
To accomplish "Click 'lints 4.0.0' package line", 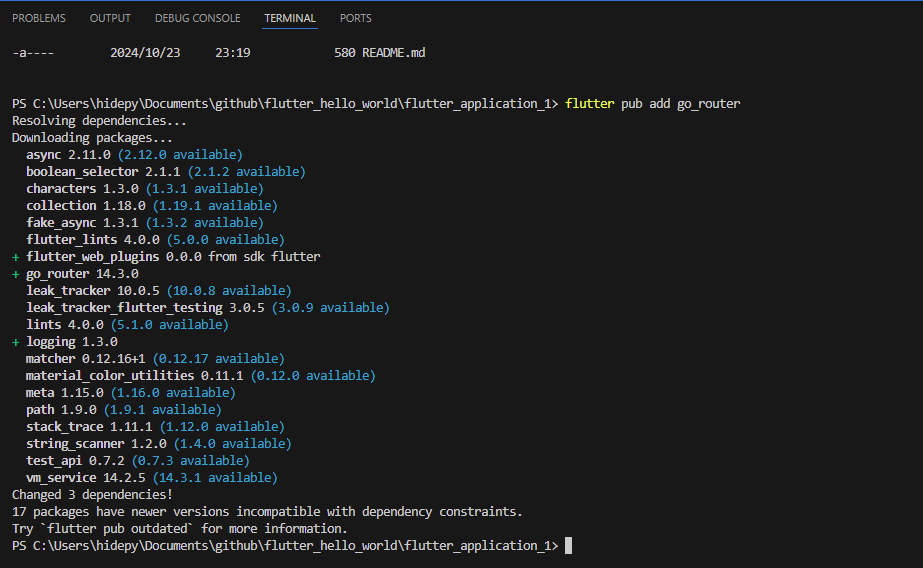I will (x=127, y=325).
